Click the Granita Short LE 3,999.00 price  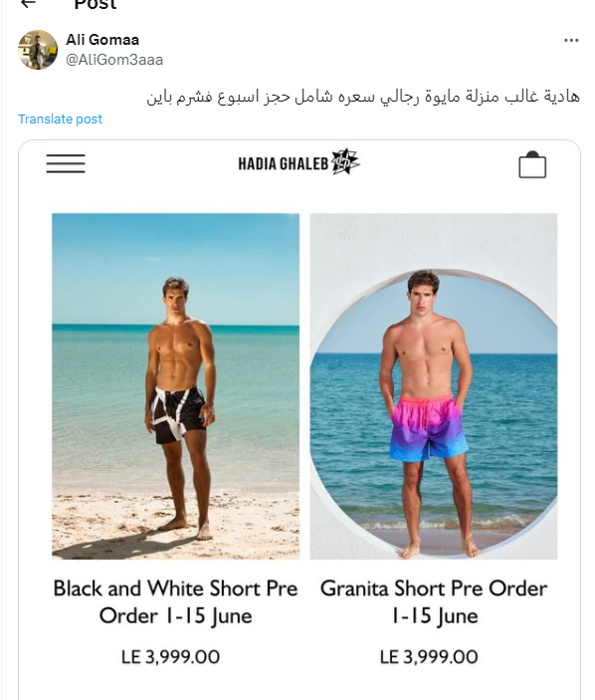click(x=429, y=657)
